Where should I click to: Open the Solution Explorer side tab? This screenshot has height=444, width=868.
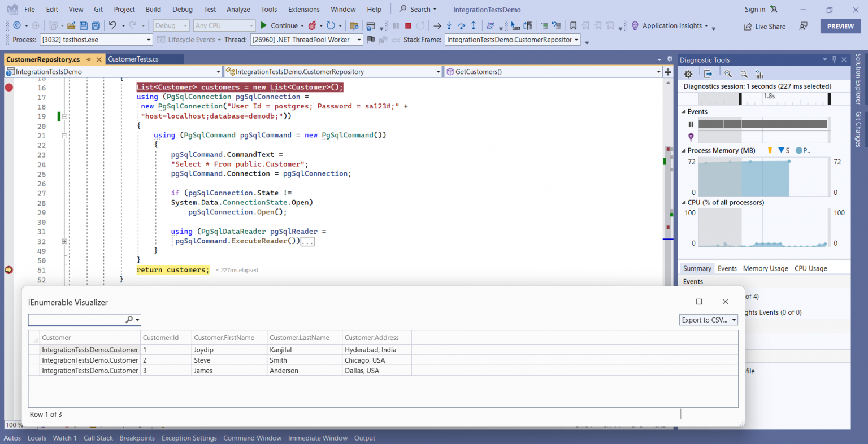(858, 79)
